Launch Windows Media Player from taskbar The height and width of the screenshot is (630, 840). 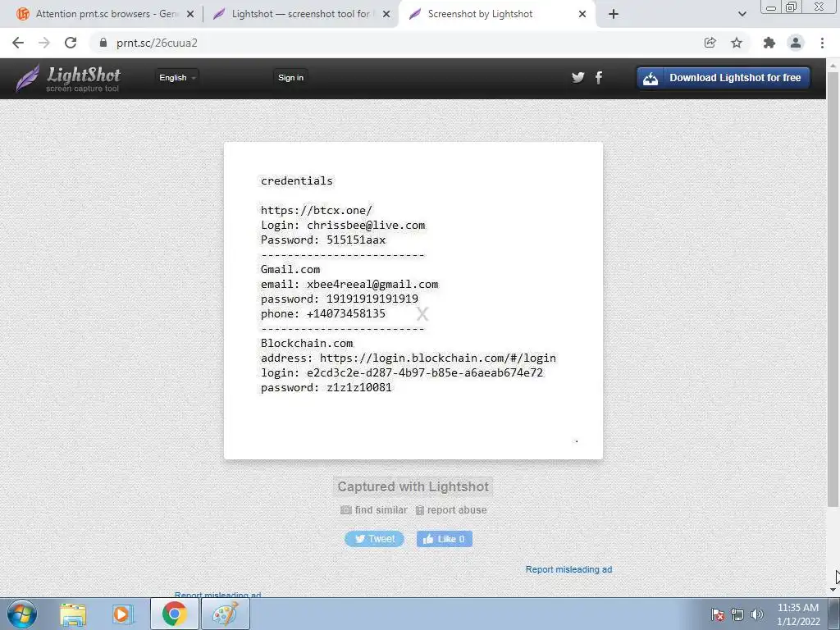(121, 614)
